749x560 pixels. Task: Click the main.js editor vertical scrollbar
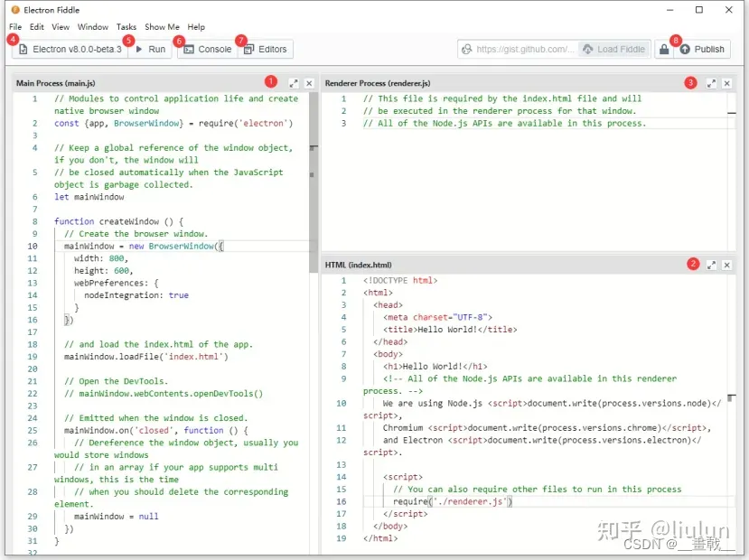tap(314, 182)
